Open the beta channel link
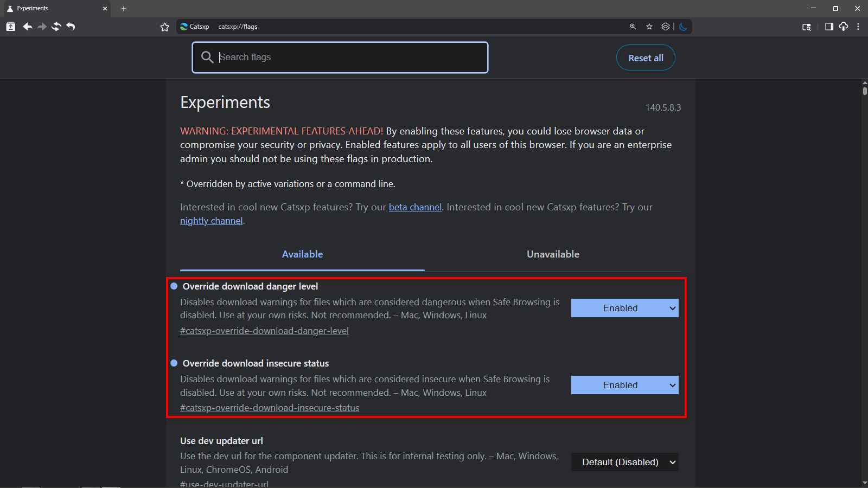This screenshot has width=868, height=488. [x=415, y=207]
